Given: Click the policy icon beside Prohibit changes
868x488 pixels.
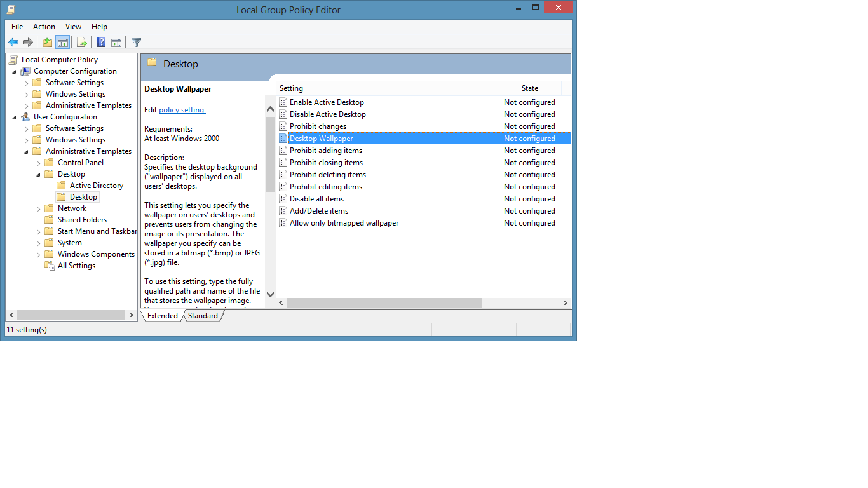Looking at the screenshot, I should point(283,126).
